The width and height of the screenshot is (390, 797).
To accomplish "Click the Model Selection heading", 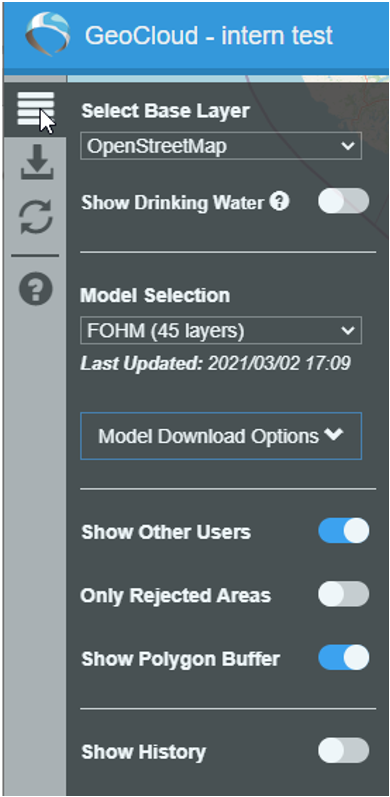I will [x=155, y=295].
